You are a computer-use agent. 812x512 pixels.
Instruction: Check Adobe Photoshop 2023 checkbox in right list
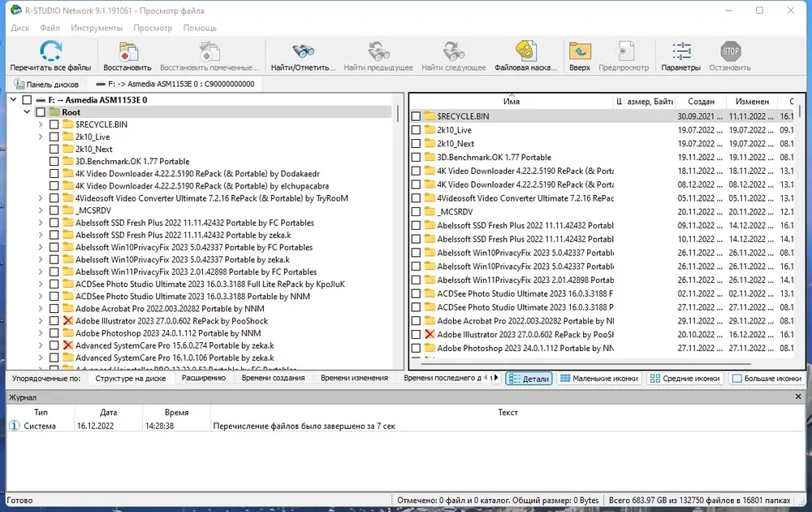(x=416, y=348)
